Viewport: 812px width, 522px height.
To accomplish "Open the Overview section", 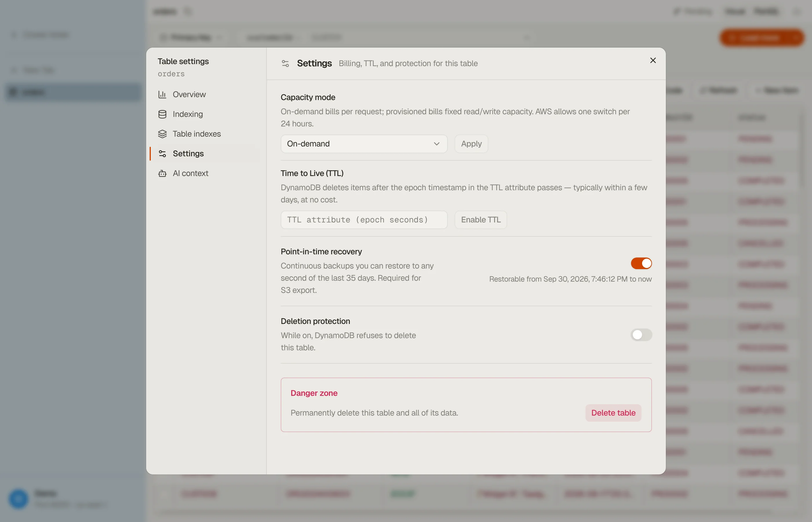I will coord(205,94).
